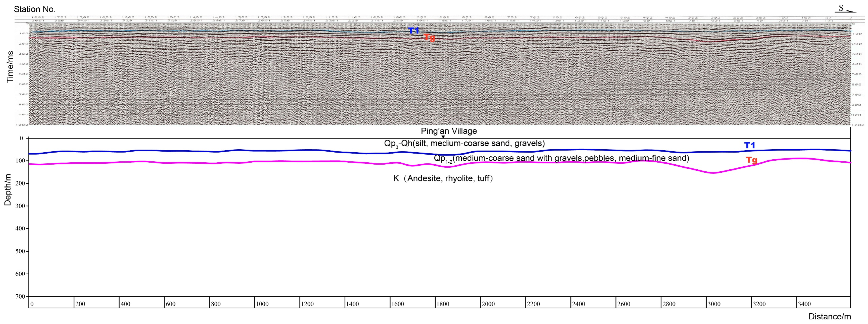Click the 700 depth axis value
The height and width of the screenshot is (324, 868).
20,296
